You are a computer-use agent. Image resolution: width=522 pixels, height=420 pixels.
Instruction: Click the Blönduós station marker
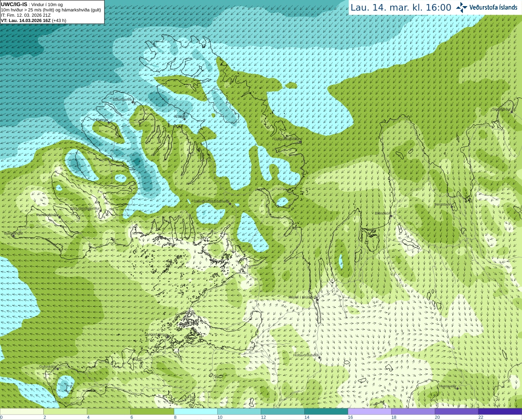[x=391, y=216]
